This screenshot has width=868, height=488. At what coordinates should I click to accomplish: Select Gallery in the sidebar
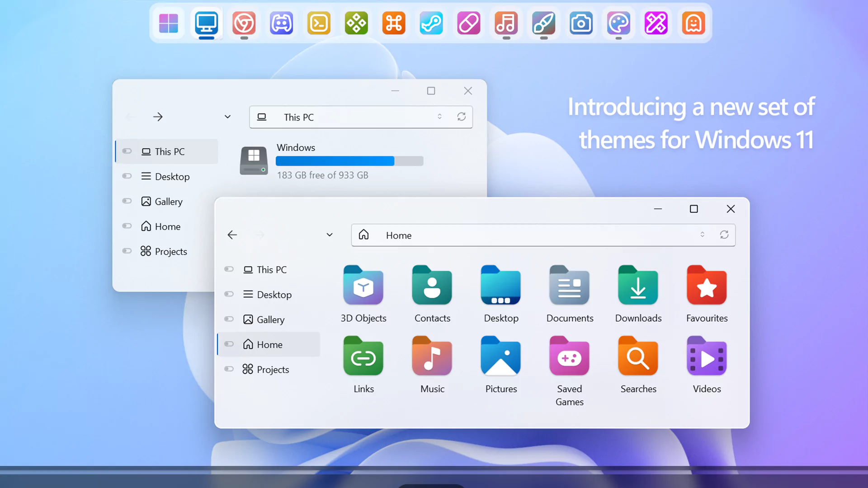[270, 319]
